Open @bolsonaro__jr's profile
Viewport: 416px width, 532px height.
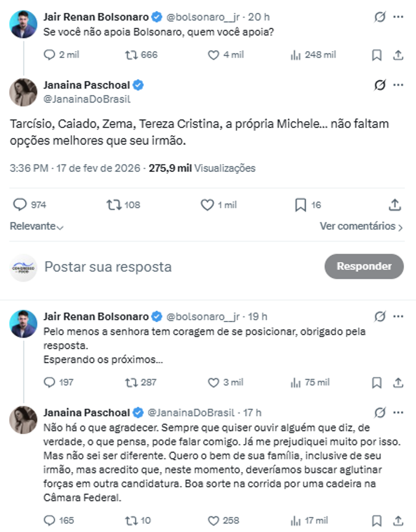[x=204, y=17]
